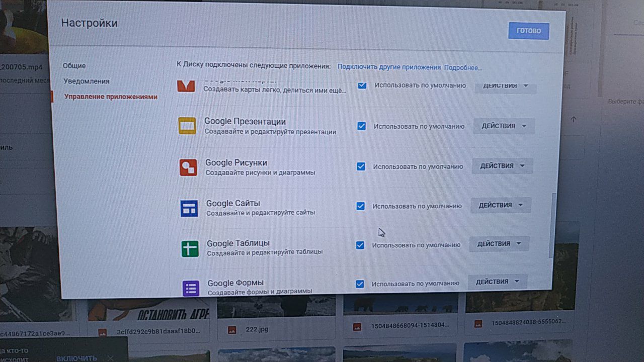
Task: Uncheck default use for Google Формы
Action: click(359, 284)
